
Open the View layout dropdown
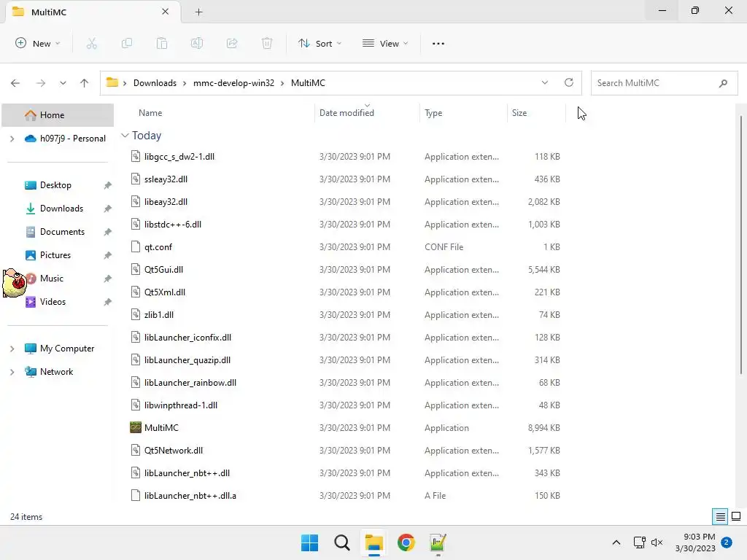[x=385, y=43]
